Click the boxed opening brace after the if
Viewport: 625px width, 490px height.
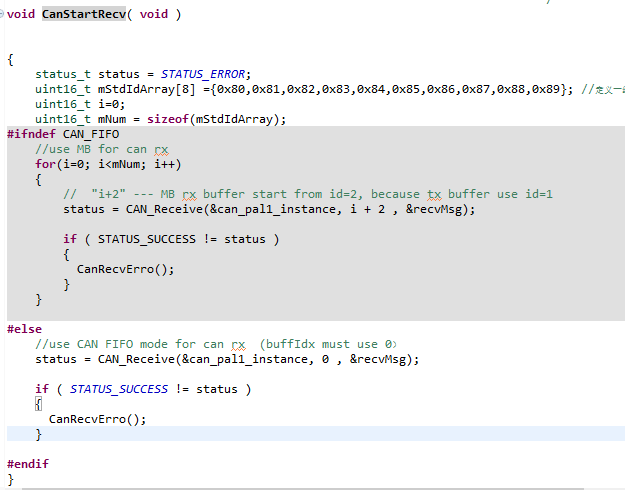coord(38,404)
